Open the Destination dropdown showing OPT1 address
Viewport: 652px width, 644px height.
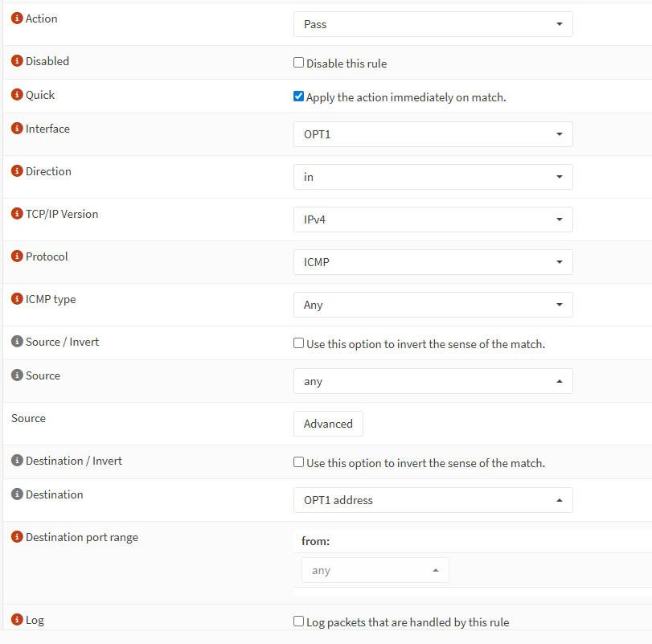(433, 500)
